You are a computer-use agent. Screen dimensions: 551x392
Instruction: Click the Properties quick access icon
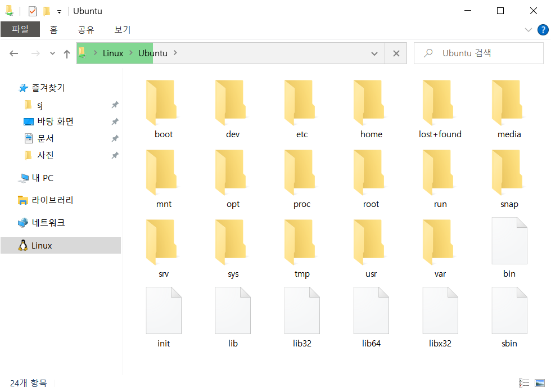33,11
